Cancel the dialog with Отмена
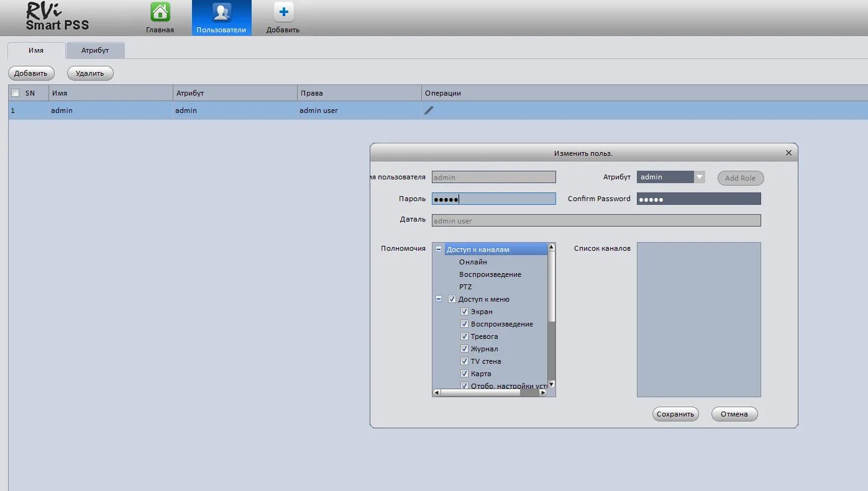Screen dimensions: 868x491 coord(734,414)
